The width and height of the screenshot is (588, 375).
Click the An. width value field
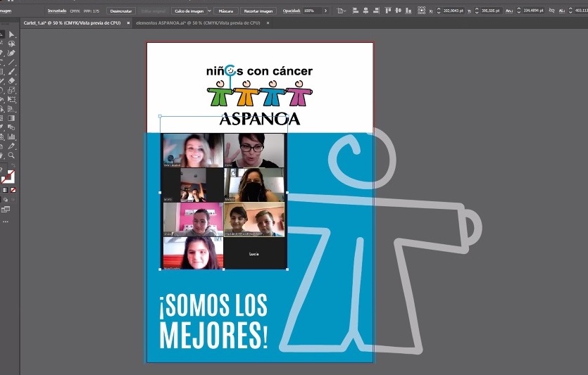click(534, 11)
